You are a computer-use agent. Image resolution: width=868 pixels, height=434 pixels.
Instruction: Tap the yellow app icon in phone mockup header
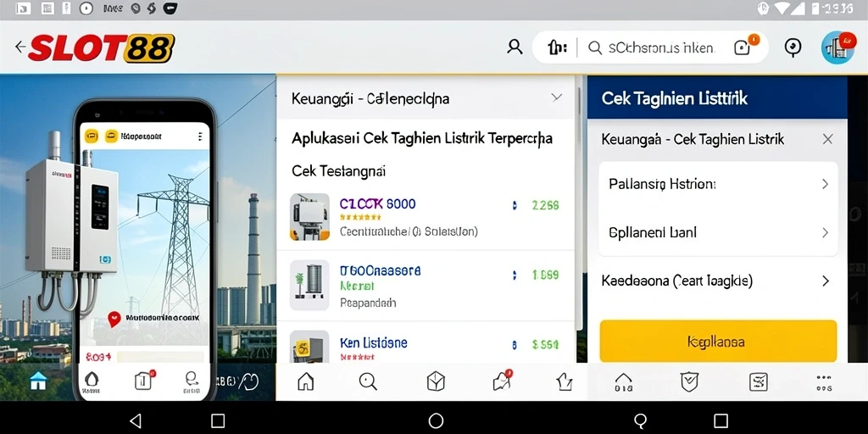(92, 136)
